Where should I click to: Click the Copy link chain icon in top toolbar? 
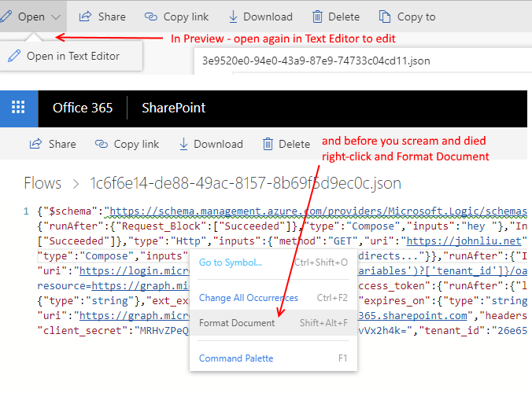151,17
